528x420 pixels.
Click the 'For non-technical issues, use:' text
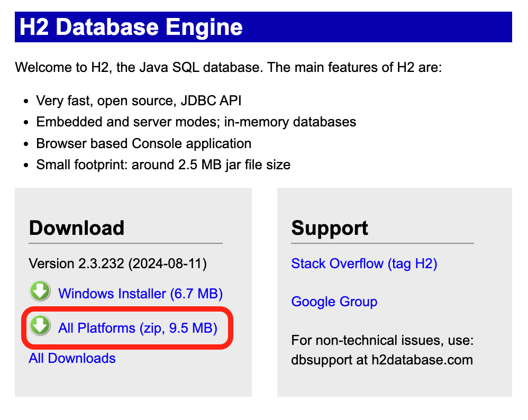tap(382, 341)
